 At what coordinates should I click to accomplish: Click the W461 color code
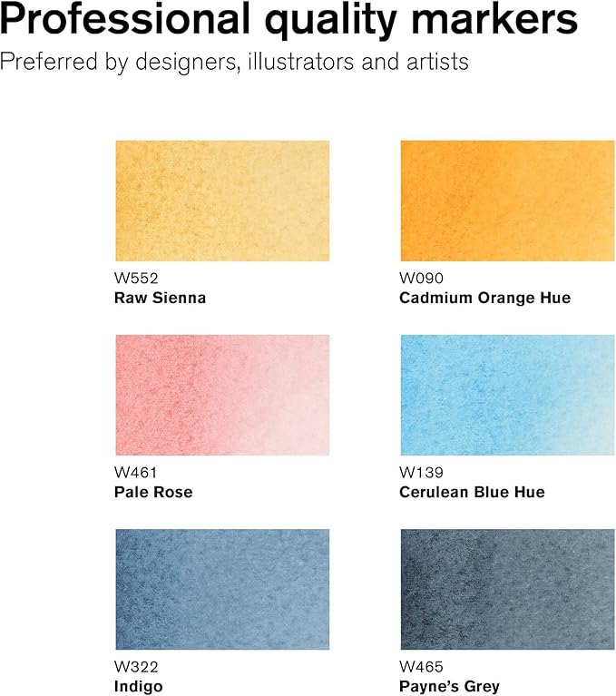coord(133,472)
